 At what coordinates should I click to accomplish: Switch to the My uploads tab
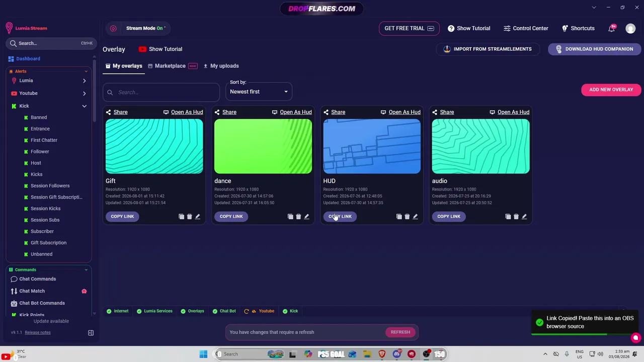[x=221, y=66]
